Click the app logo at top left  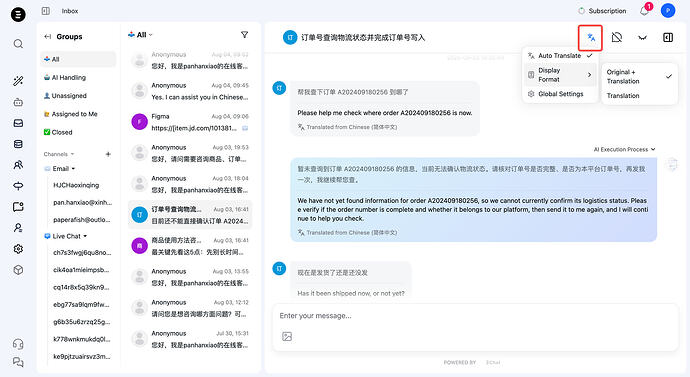point(18,15)
